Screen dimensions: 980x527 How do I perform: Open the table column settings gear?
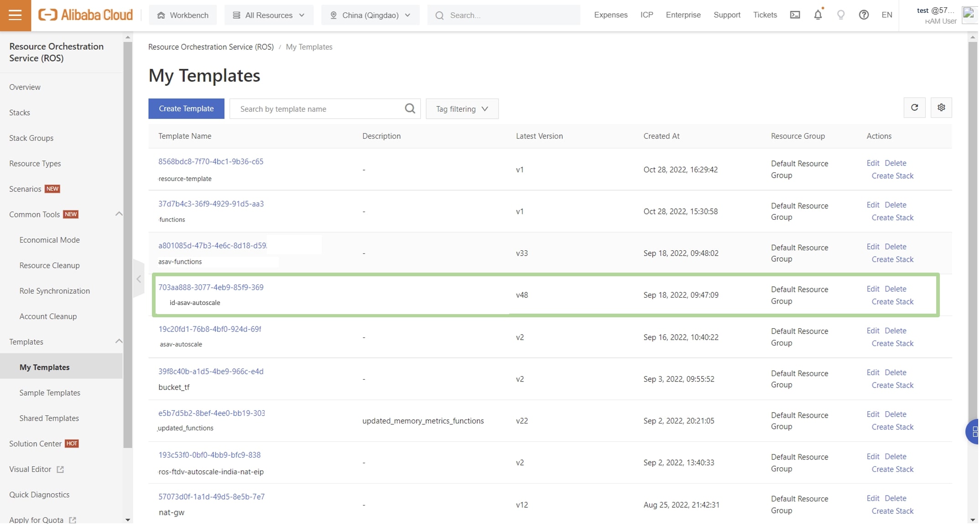click(x=941, y=108)
